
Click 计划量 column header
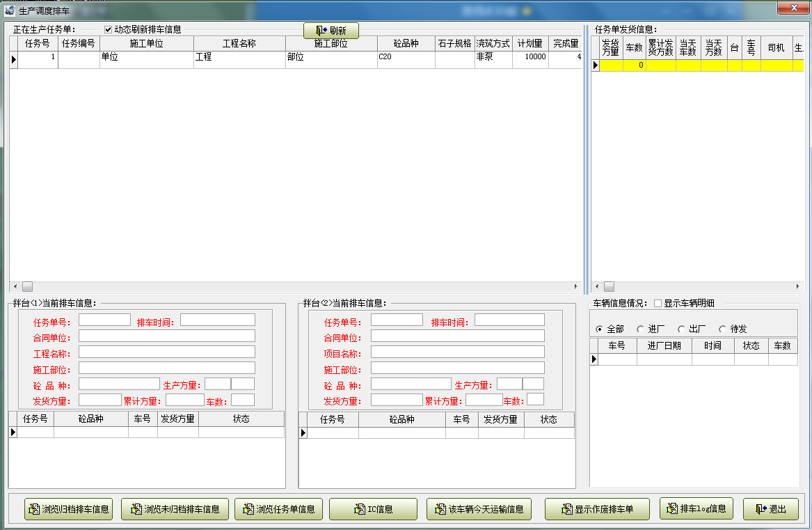tap(530, 44)
